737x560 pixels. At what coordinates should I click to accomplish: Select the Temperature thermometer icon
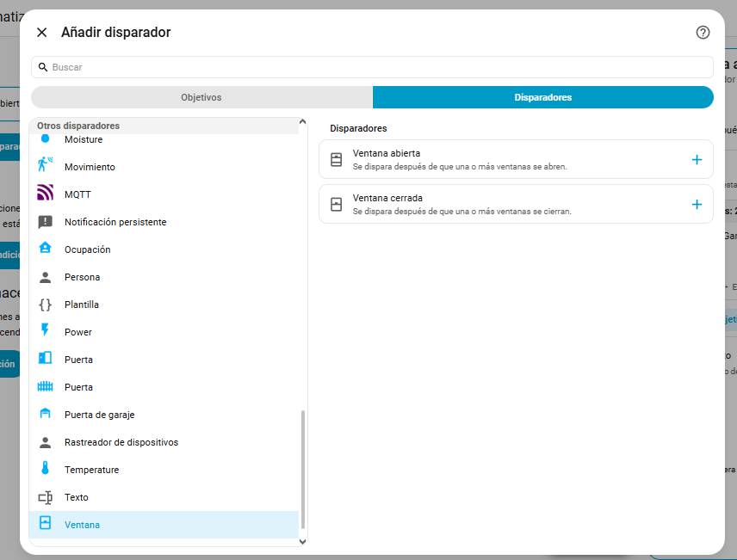point(46,470)
